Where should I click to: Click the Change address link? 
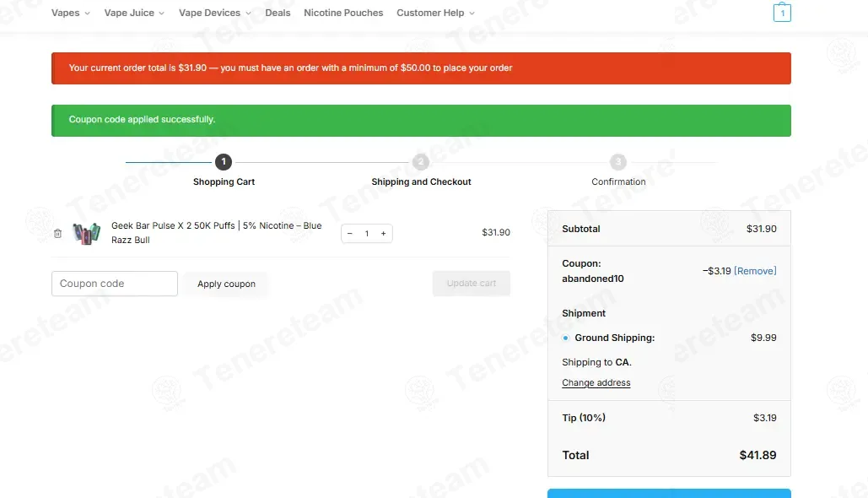point(596,382)
